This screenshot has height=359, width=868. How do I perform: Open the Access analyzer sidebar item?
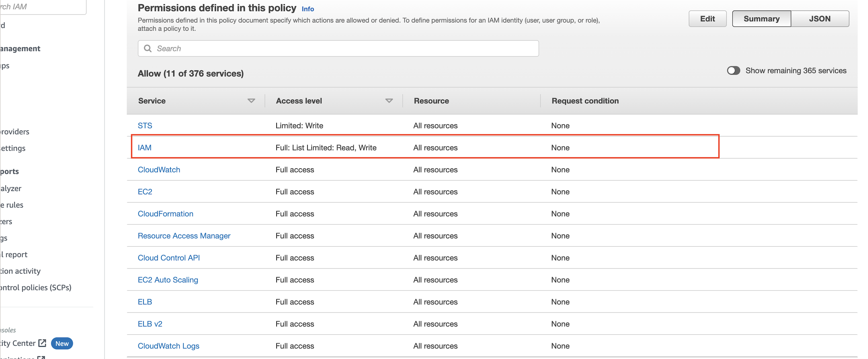pos(11,188)
